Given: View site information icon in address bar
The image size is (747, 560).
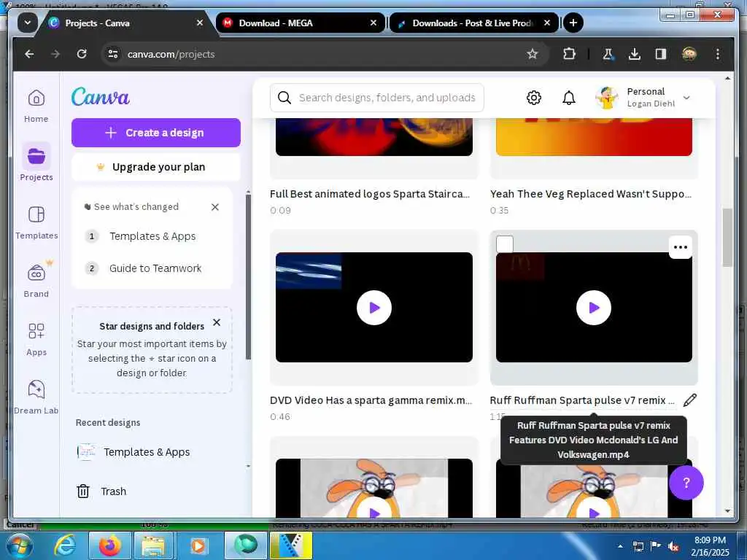Looking at the screenshot, I should 113,54.
